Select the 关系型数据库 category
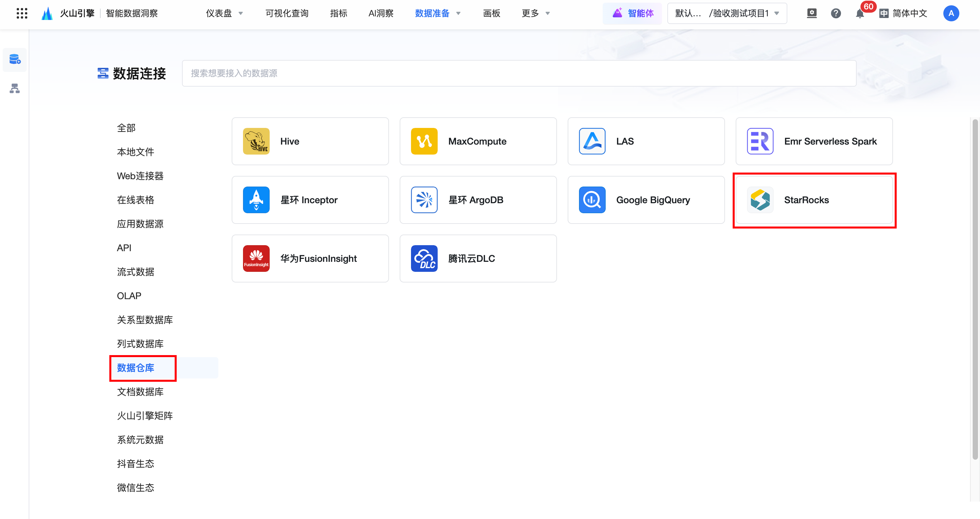Image resolution: width=980 pixels, height=519 pixels. tap(145, 320)
